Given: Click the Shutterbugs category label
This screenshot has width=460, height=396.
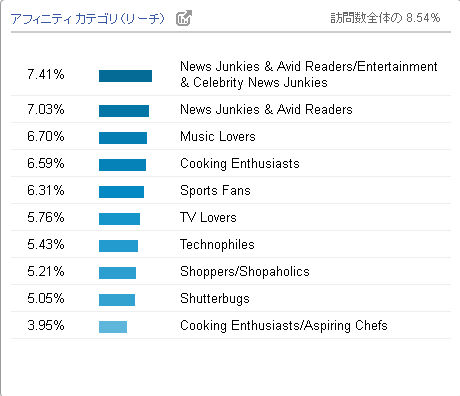Looking at the screenshot, I should click(x=215, y=299).
